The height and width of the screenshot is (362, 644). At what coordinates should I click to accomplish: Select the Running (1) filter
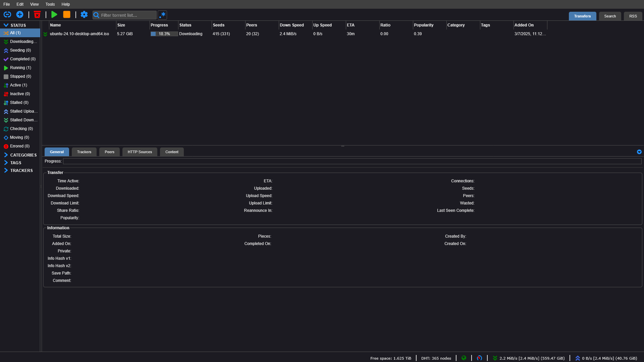pyautogui.click(x=20, y=68)
